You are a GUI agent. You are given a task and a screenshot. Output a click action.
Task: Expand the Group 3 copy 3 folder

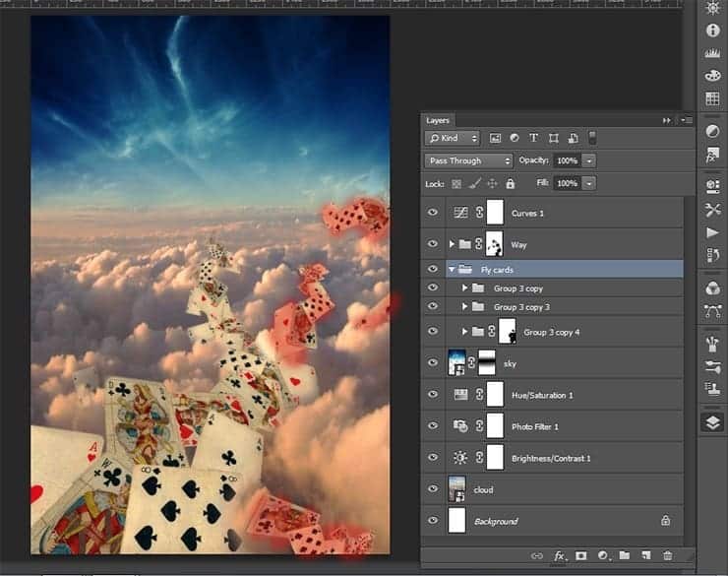point(465,307)
